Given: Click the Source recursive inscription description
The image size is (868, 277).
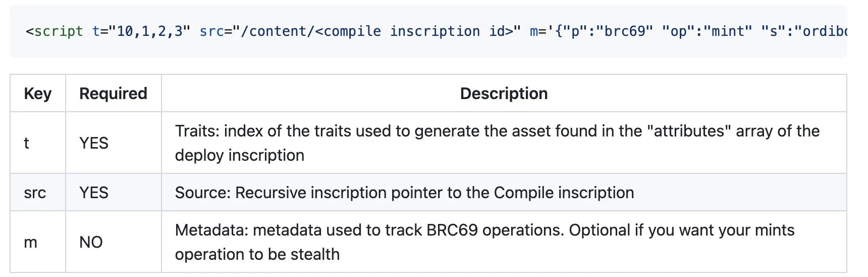Looking at the screenshot, I should [x=404, y=193].
